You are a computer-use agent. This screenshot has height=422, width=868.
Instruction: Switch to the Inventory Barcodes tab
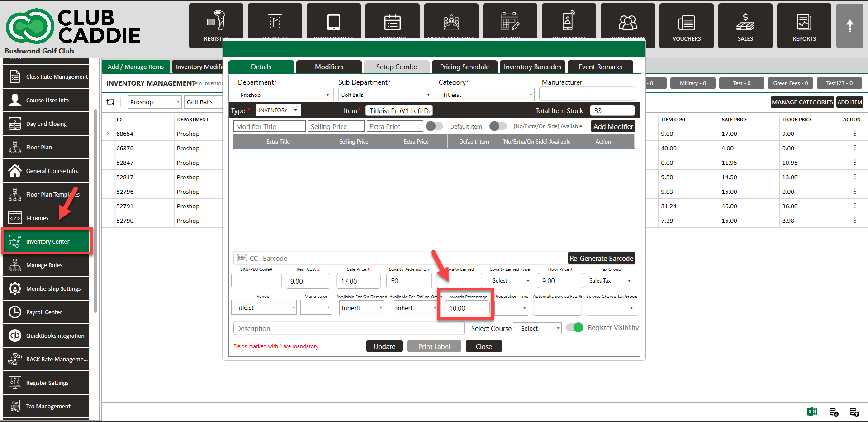point(532,67)
